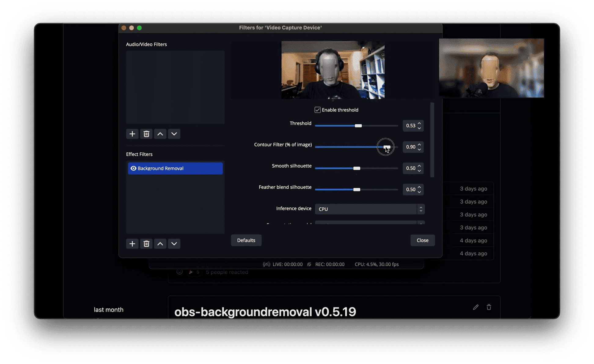This screenshot has width=594, height=364.
Task: Click the filter properties vertical scrollbar
Action: click(x=432, y=140)
